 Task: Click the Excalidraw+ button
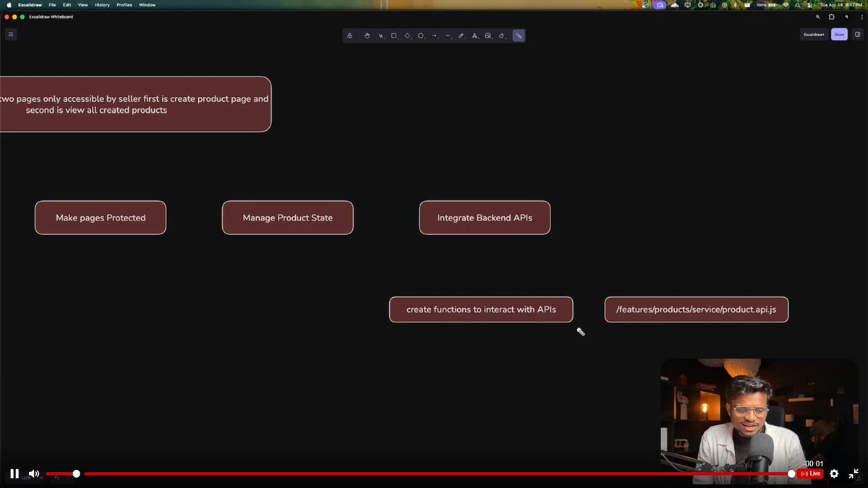click(814, 34)
